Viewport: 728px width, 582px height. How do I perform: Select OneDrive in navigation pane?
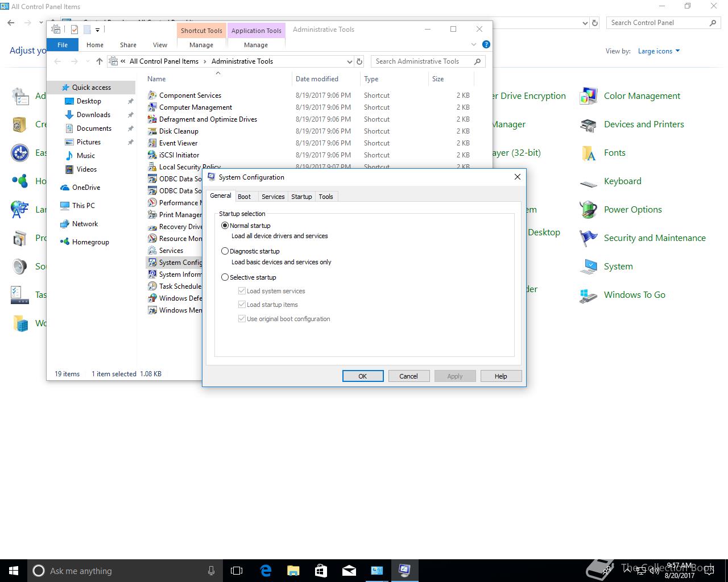coord(86,188)
